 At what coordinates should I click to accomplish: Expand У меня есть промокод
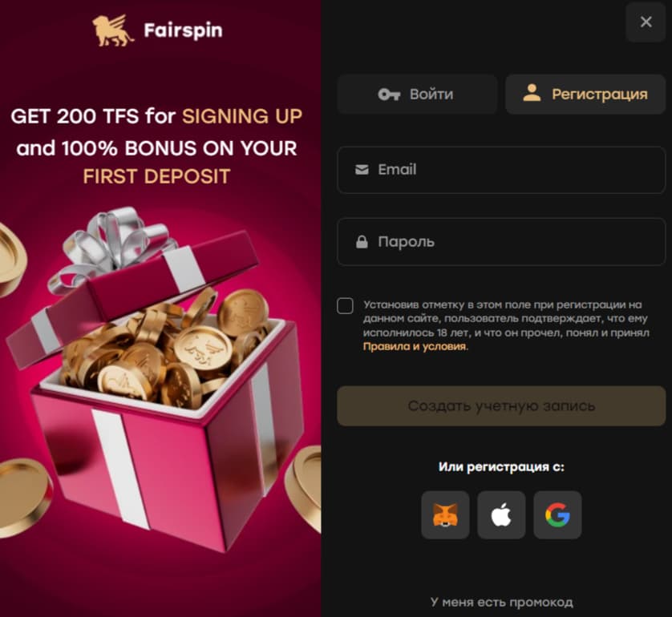click(x=501, y=602)
